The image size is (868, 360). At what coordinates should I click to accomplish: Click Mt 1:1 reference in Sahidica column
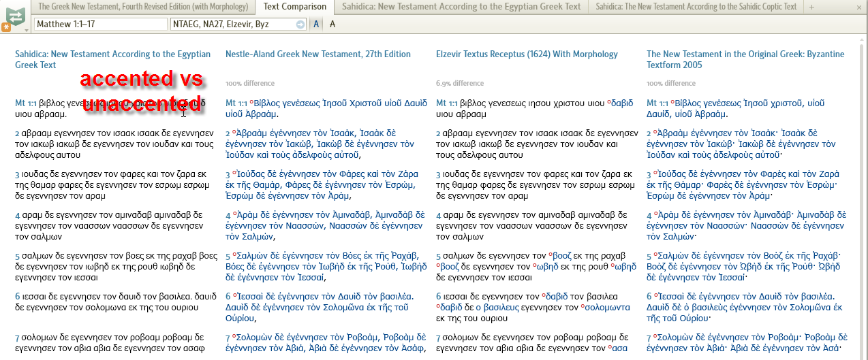27,103
